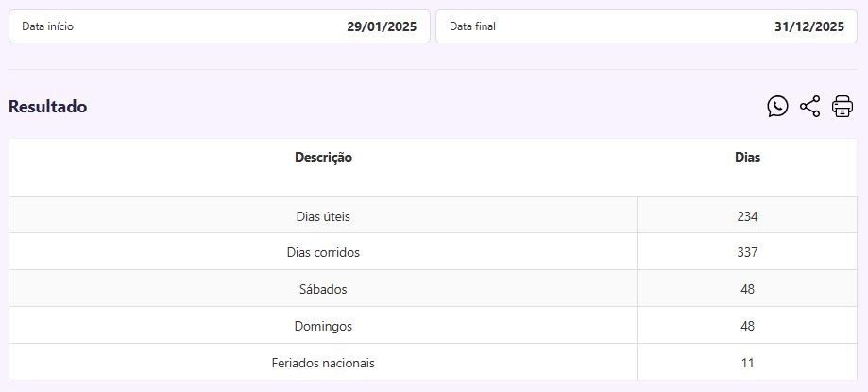Click the share icon

click(809, 107)
